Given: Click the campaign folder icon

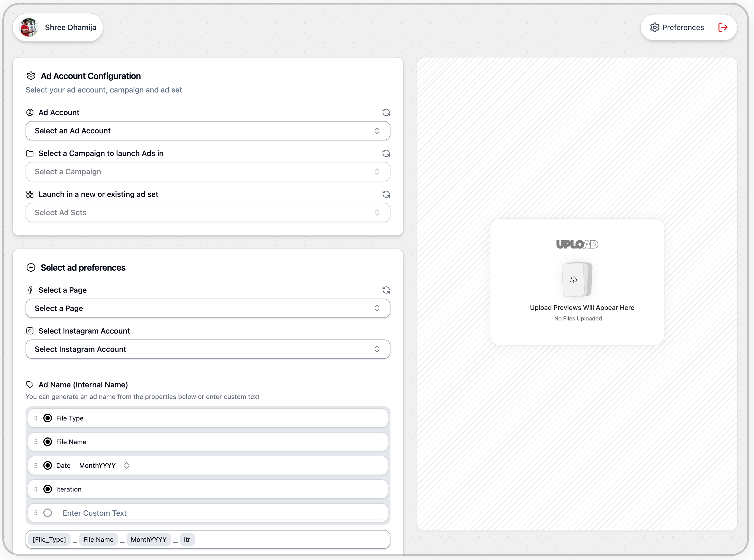Looking at the screenshot, I should click(30, 154).
